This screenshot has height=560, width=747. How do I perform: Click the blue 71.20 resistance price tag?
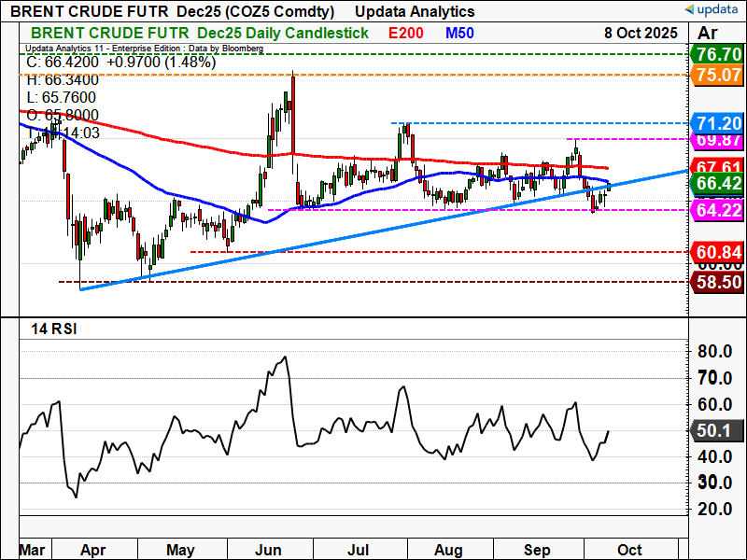pyautogui.click(x=718, y=123)
